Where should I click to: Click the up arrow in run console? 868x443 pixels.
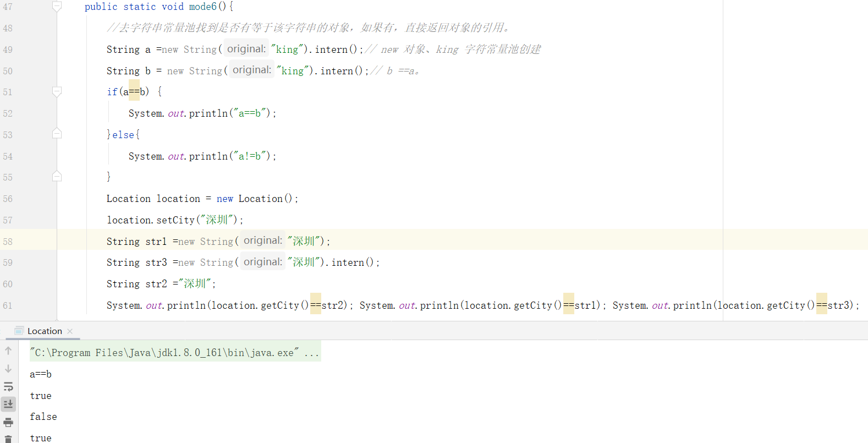coord(8,351)
